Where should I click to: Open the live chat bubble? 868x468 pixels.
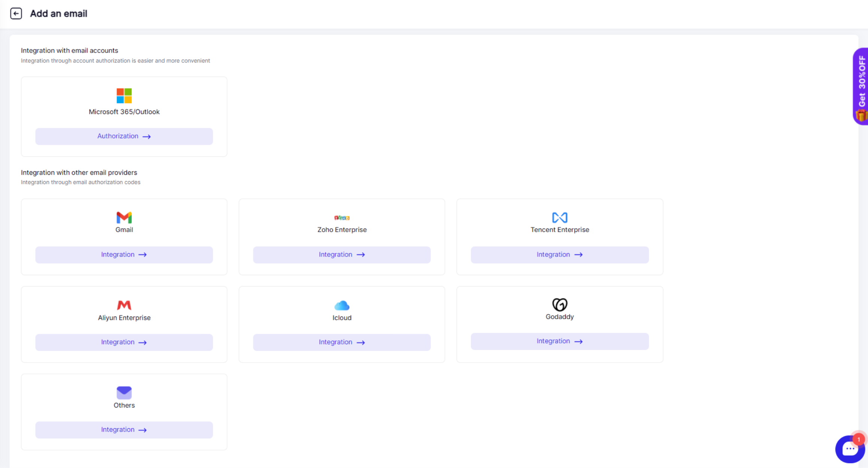[x=850, y=449]
